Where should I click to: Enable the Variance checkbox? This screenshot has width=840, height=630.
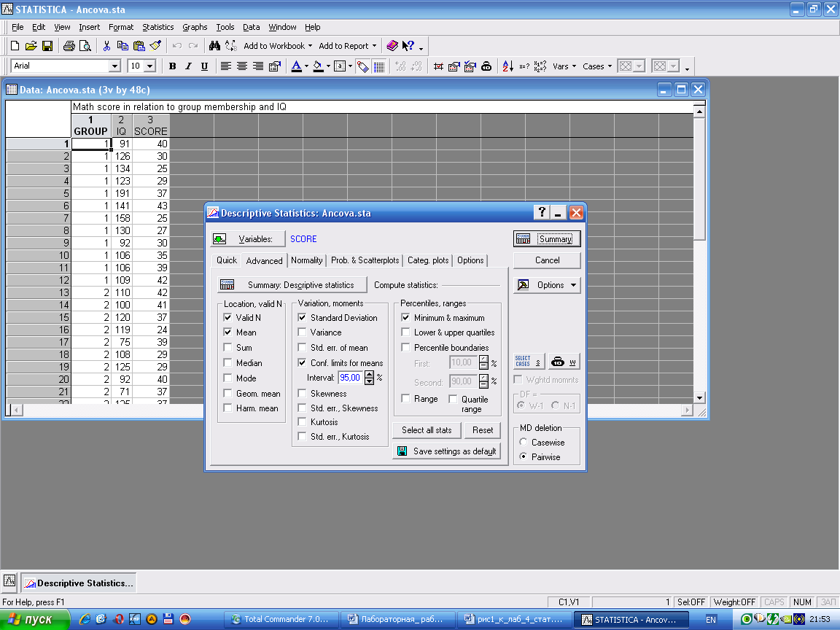point(302,332)
